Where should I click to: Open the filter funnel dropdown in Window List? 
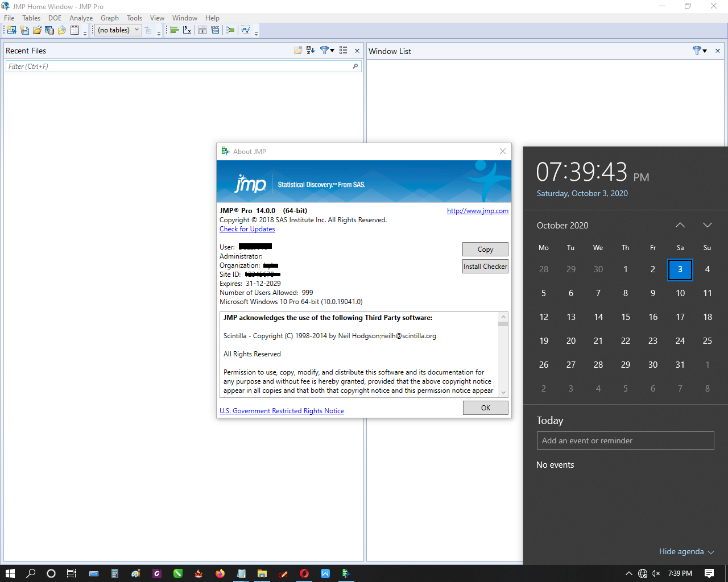pos(700,51)
